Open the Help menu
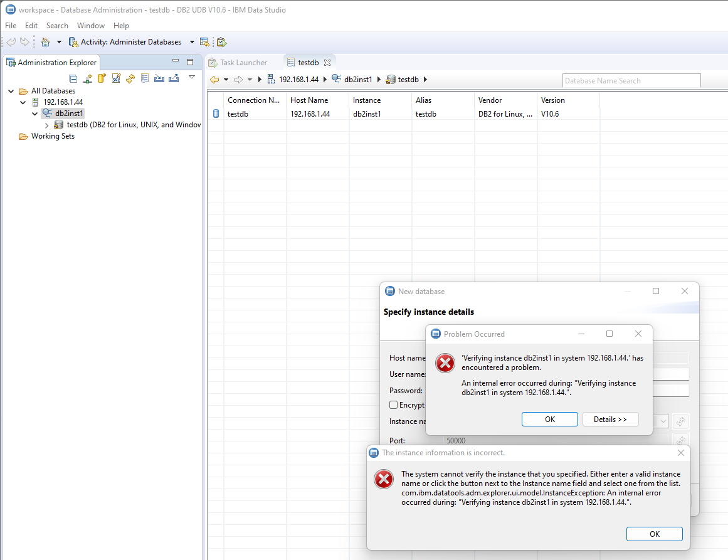728x560 pixels. [121, 26]
